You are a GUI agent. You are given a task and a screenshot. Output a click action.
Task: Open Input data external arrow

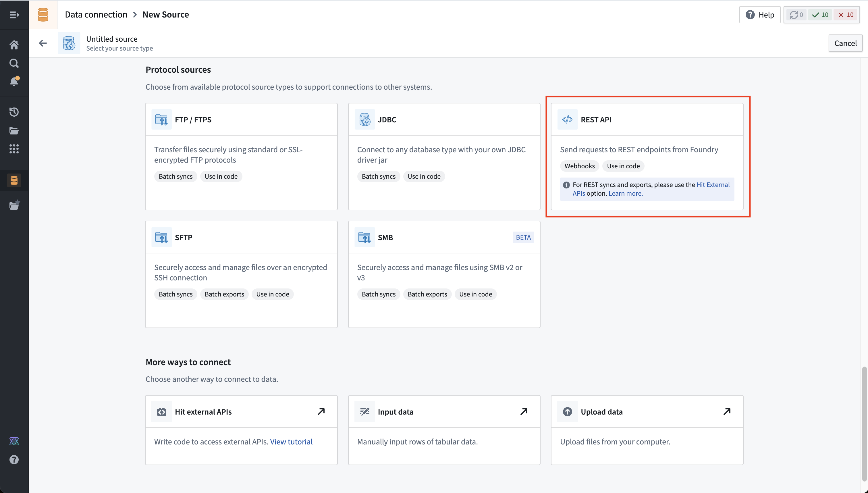tap(524, 411)
